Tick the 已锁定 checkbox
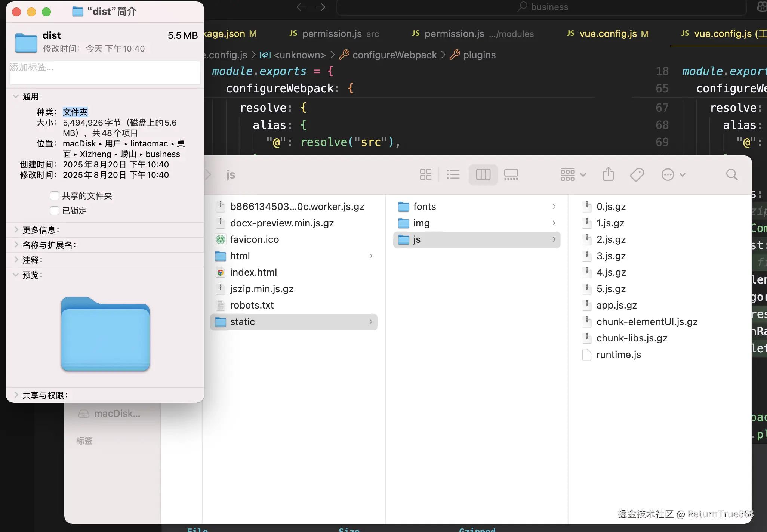 (55, 211)
